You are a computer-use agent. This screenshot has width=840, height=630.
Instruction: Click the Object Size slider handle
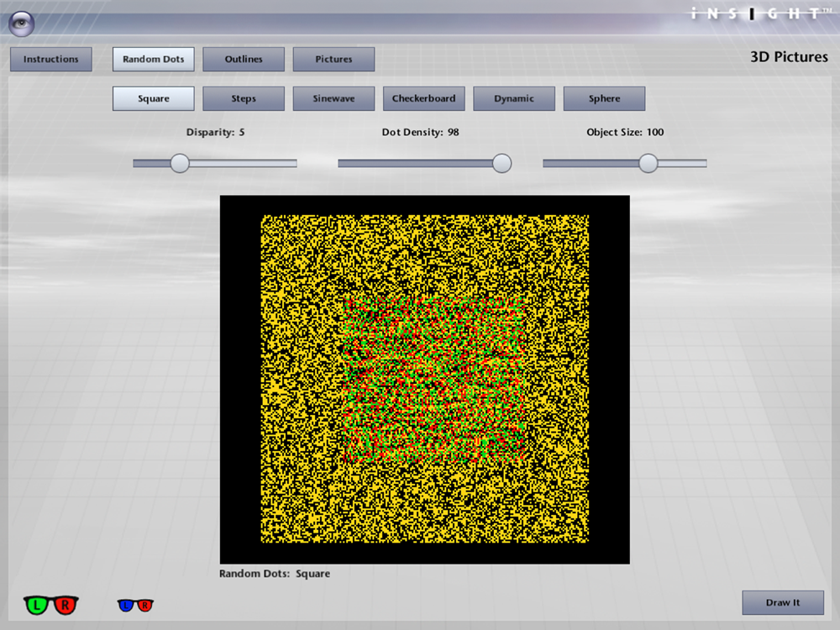pyautogui.click(x=648, y=164)
